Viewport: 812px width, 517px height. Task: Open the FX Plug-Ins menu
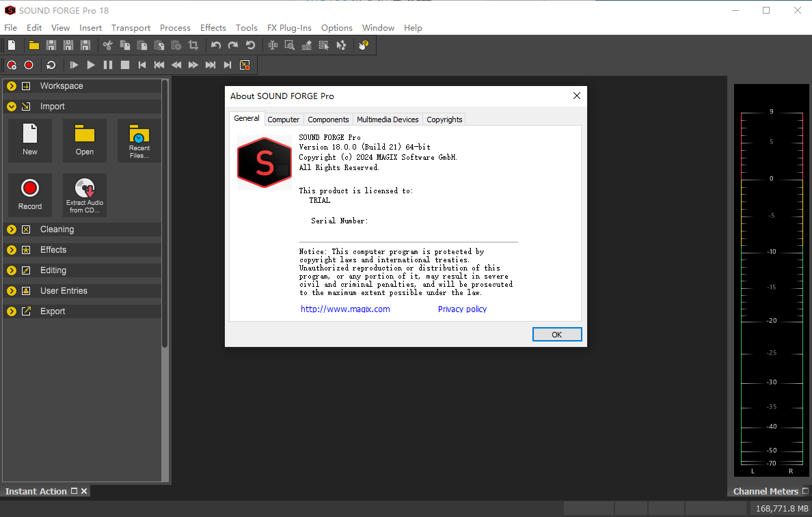pyautogui.click(x=289, y=28)
